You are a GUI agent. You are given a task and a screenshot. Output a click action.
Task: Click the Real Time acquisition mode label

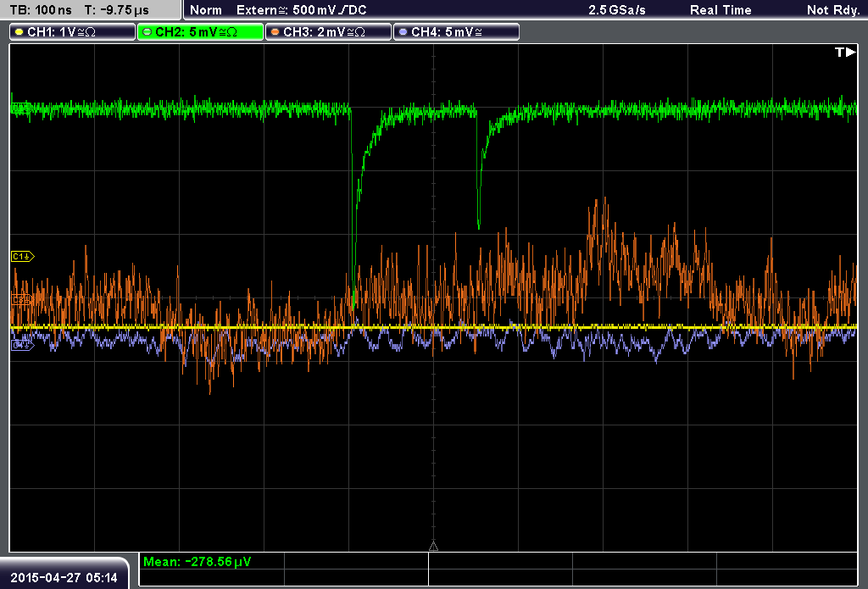tap(721, 10)
